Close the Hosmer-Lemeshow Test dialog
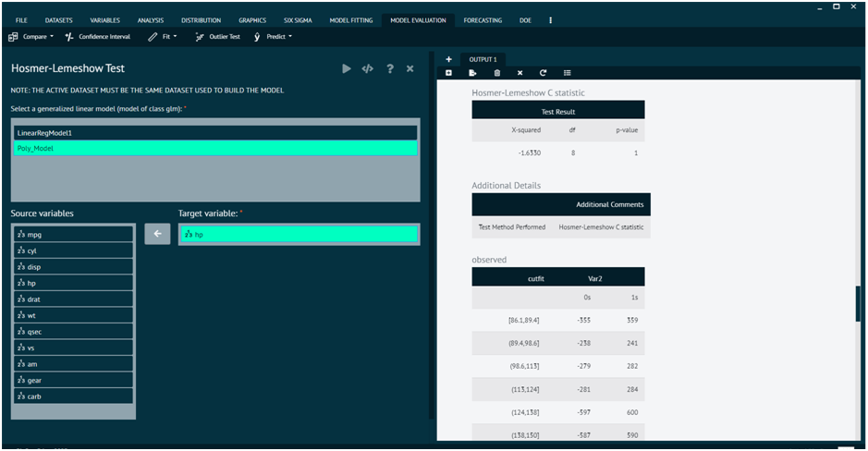 tap(410, 68)
